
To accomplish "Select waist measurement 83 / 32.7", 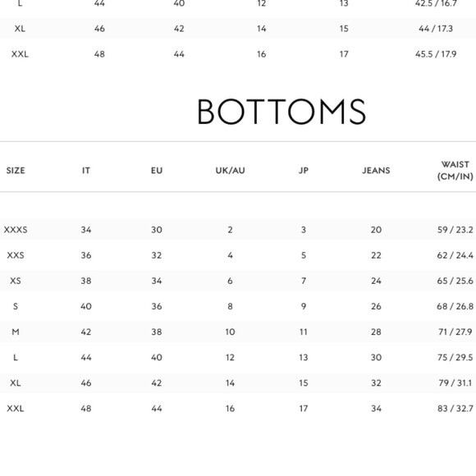I will coord(455,409).
